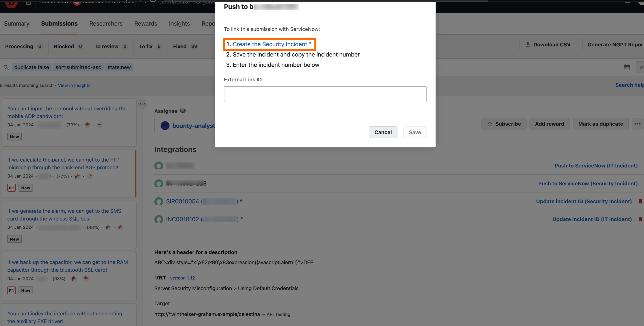Collapse the submissions list panel
This screenshot has height=326, width=644.
[x=142, y=104]
